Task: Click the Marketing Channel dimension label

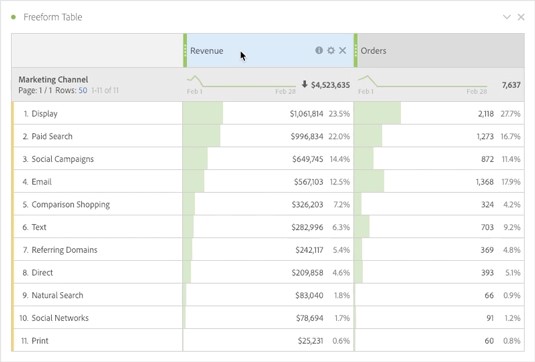Action: click(53, 79)
